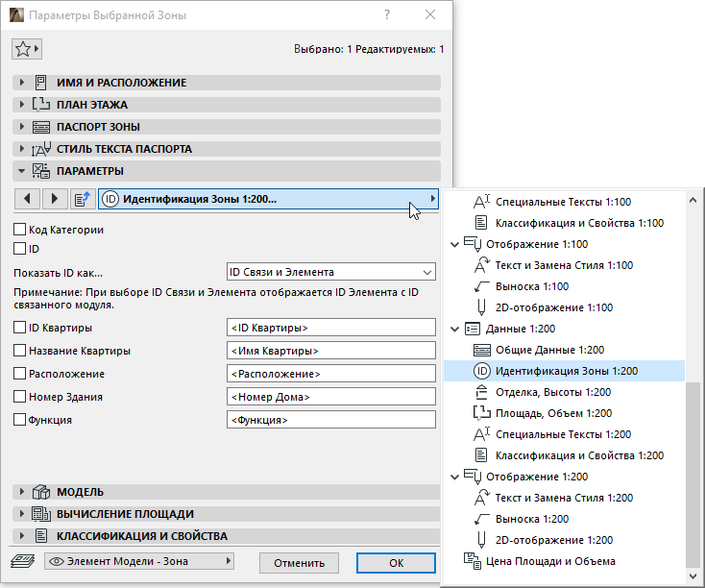The height and width of the screenshot is (588, 705).
Task: Collapse Данные 1:200 group
Action: (455, 330)
